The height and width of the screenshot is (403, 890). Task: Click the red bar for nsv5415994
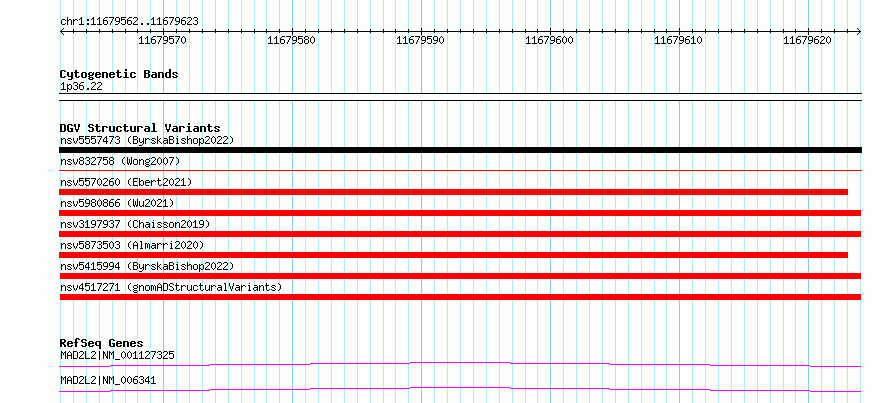coord(460,276)
